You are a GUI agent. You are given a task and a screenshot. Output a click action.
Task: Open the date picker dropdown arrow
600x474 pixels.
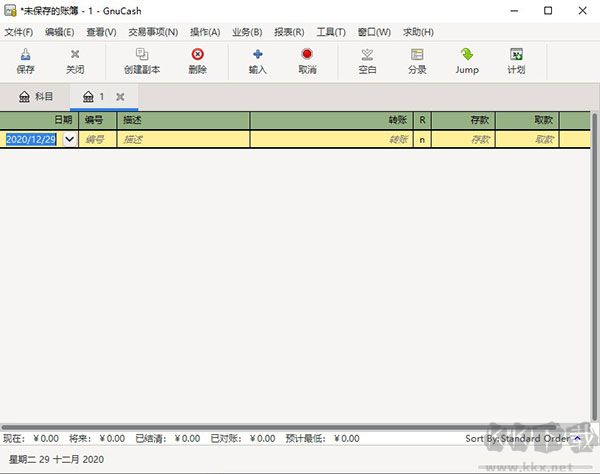click(x=70, y=139)
